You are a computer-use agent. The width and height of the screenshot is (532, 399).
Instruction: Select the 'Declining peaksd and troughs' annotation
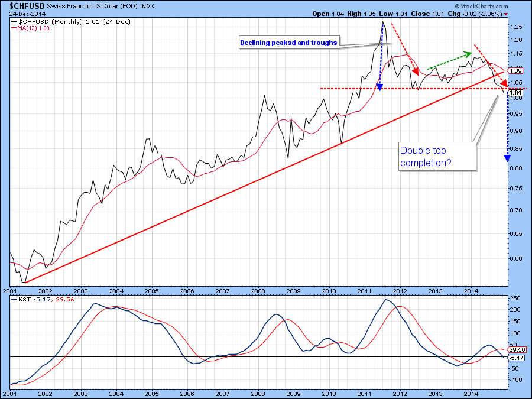click(288, 43)
